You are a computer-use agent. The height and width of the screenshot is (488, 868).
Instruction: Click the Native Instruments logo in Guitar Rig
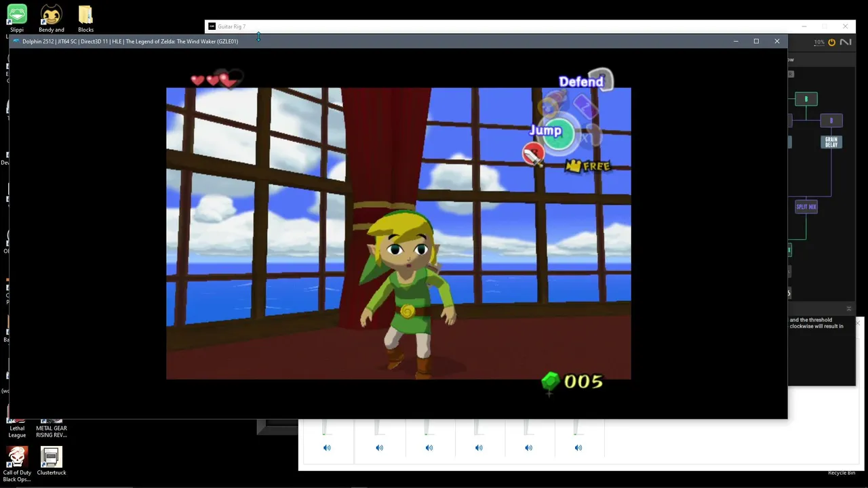pos(846,42)
